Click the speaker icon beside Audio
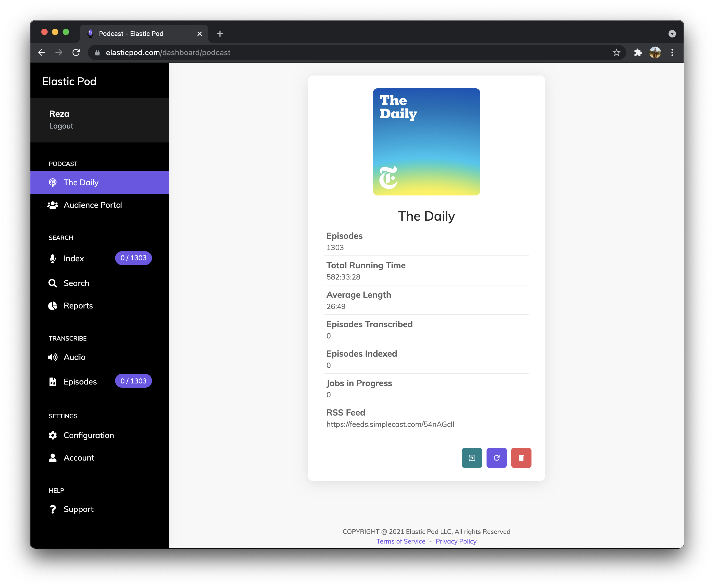This screenshot has height=588, width=714. click(52, 357)
